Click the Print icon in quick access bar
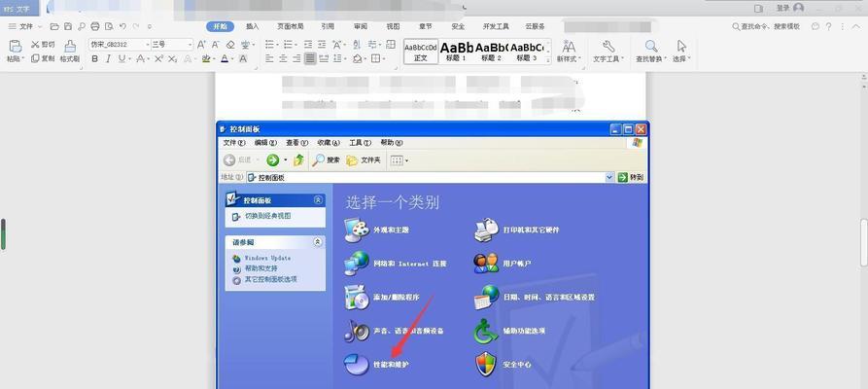 94,26
